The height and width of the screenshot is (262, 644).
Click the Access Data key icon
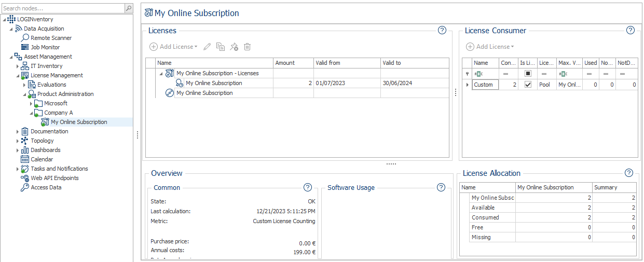(25, 187)
